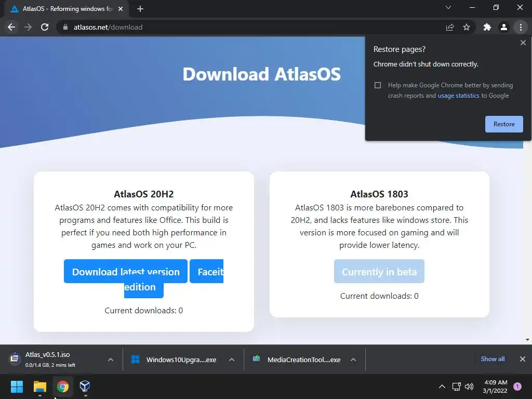
Task: Open a new tab
Action: click(x=140, y=9)
